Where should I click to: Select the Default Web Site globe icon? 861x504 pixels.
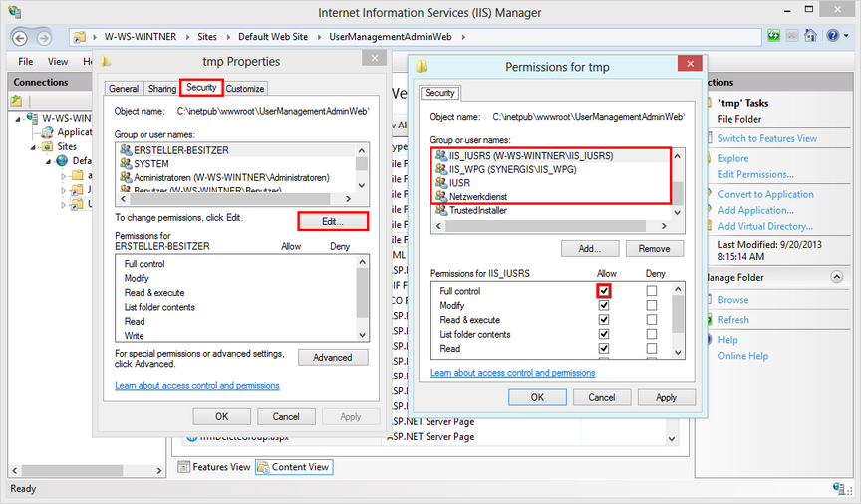62,161
